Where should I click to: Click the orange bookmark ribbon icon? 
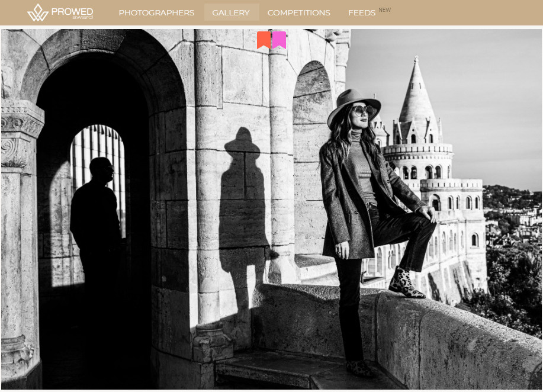[x=264, y=40]
